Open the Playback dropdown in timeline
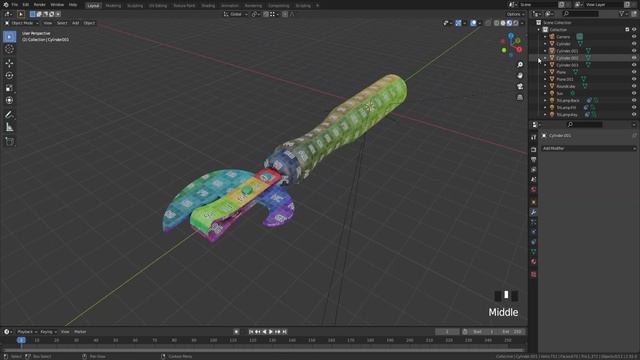640x360 pixels. 27,332
